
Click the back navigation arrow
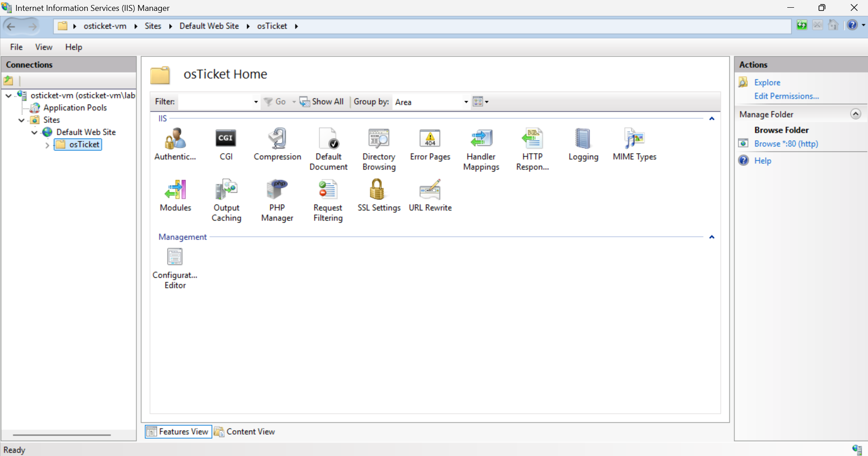pos(11,26)
